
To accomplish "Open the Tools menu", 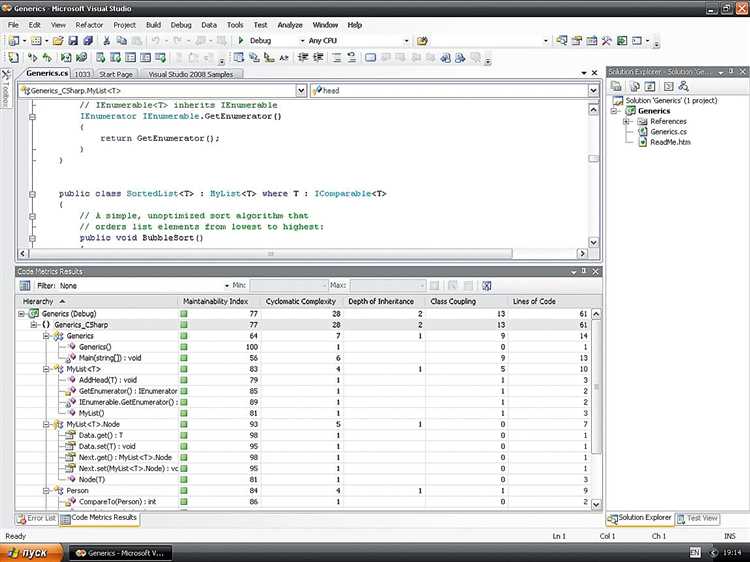I will click(235, 25).
